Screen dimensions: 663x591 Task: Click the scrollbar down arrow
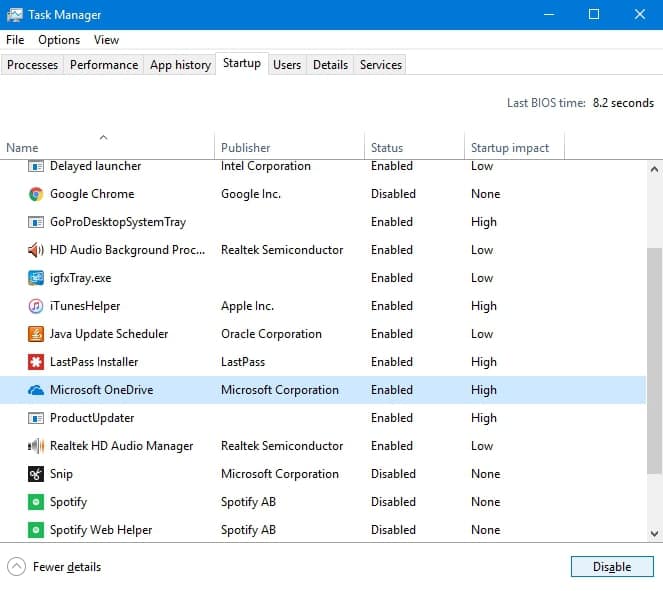click(655, 534)
